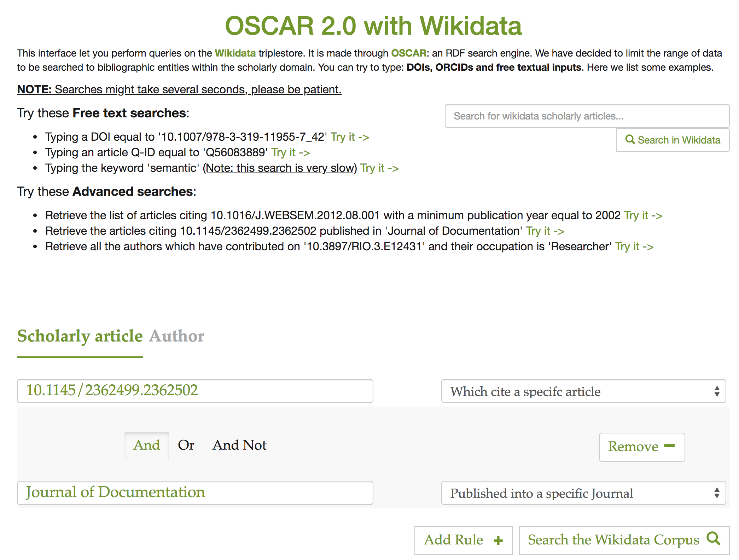Edit the Journal of Documentation field
The height and width of the screenshot is (560, 739).
tap(195, 493)
